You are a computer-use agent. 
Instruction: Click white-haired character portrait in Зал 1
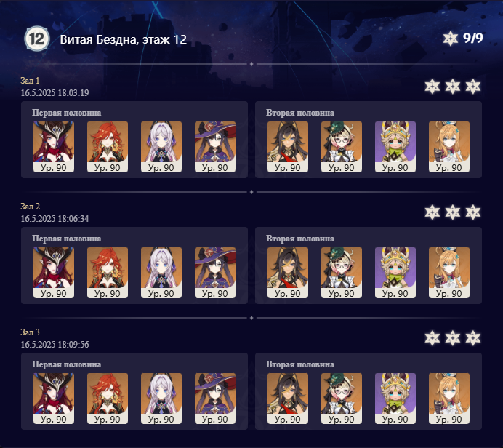[x=161, y=147]
